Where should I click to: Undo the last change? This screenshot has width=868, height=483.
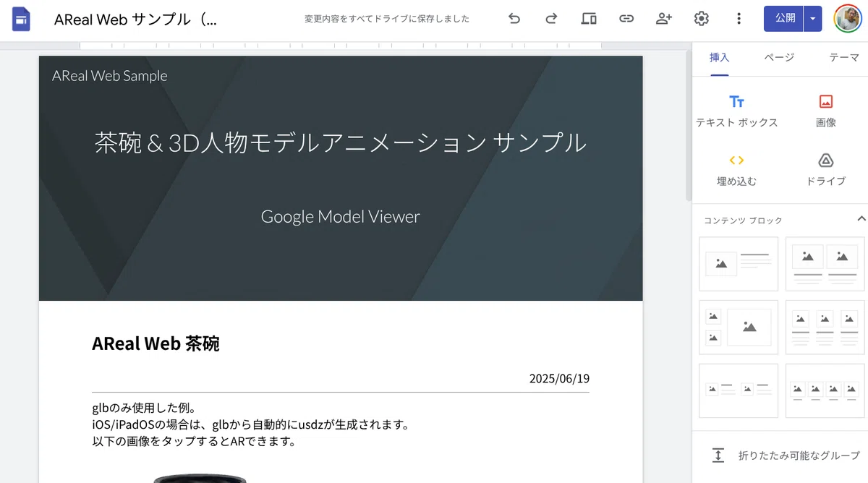click(x=514, y=19)
